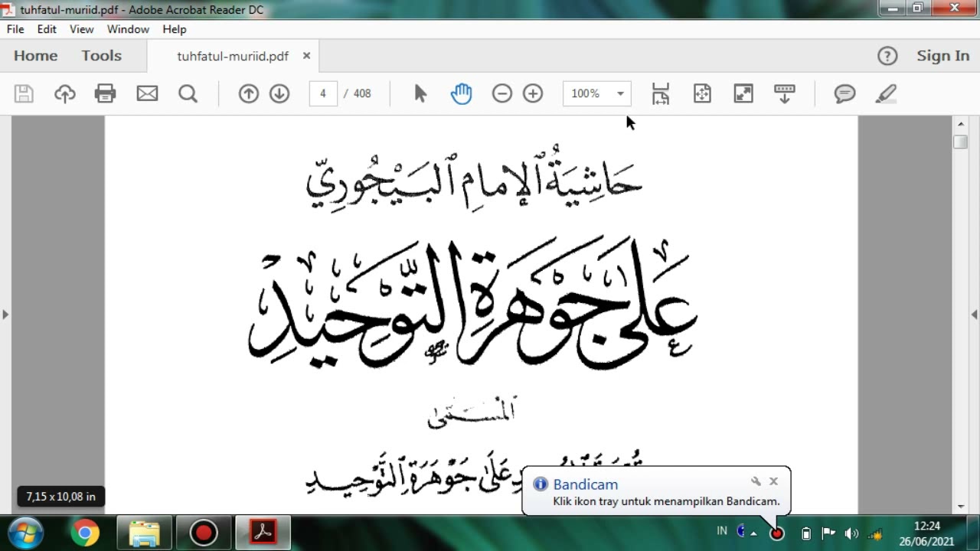Screen dimensions: 980x551
Task: Click the vertical scrollbar down arrow
Action: [960, 507]
